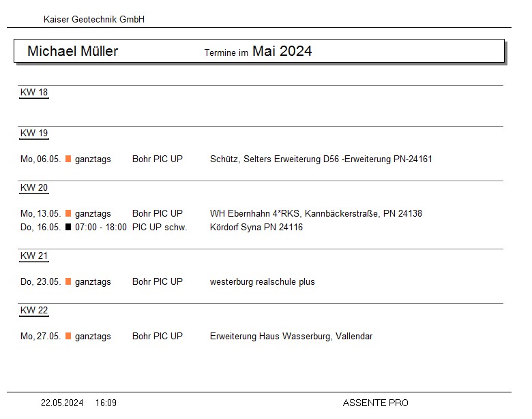532x419 pixels.
Task: Open the Kördorf Syna PN 24116 entry
Action: pyautogui.click(x=256, y=228)
